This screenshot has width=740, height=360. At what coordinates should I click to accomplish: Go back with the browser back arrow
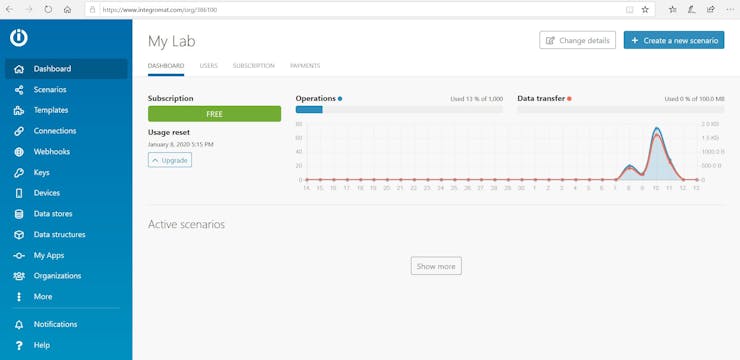click(x=9, y=9)
